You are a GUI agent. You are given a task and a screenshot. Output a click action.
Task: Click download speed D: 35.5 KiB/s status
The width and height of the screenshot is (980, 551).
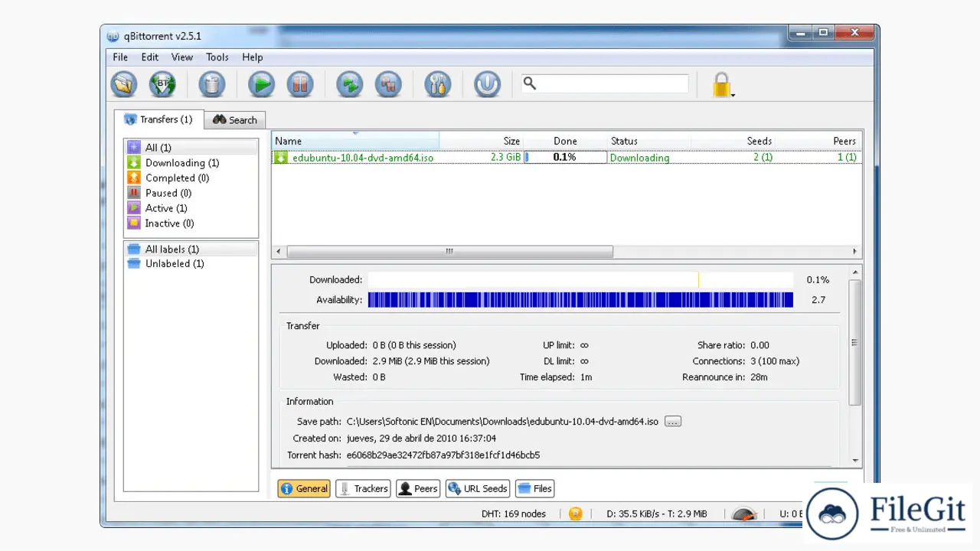(x=656, y=514)
